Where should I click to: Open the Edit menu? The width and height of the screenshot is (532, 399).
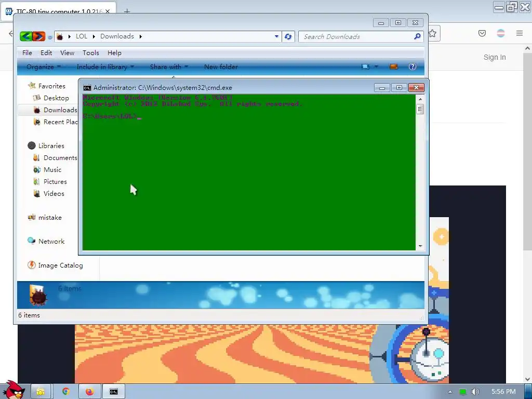(x=46, y=53)
